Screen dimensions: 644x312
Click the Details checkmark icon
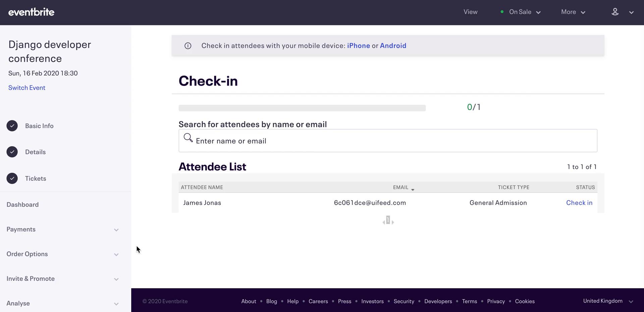click(12, 152)
